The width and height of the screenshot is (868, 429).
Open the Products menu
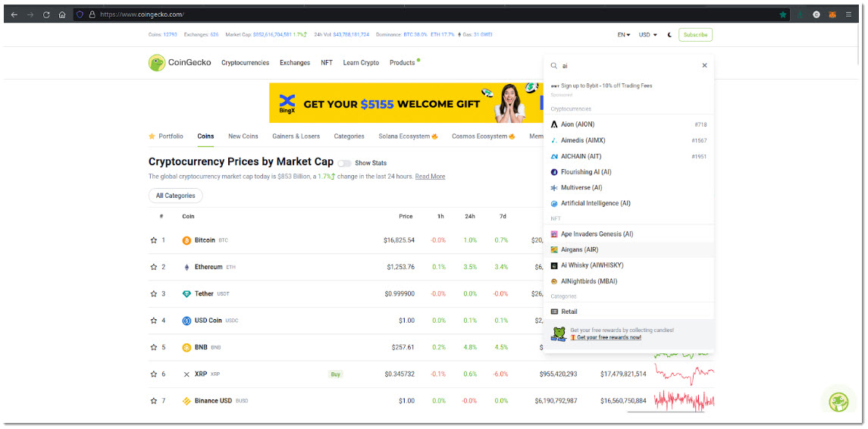403,63
